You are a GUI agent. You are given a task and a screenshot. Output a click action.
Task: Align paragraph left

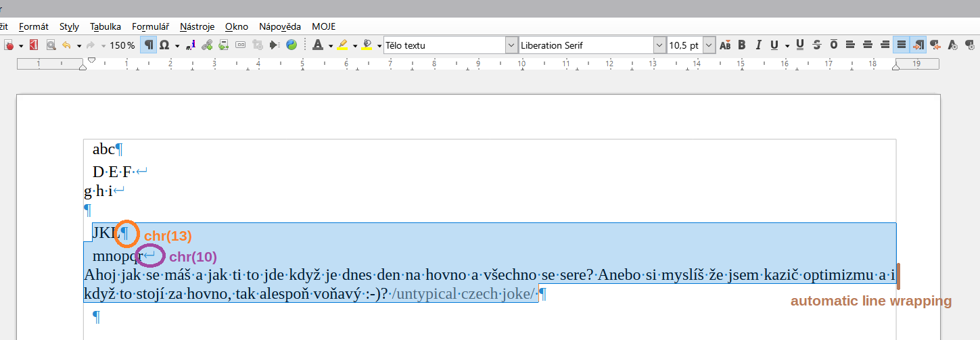pos(851,45)
